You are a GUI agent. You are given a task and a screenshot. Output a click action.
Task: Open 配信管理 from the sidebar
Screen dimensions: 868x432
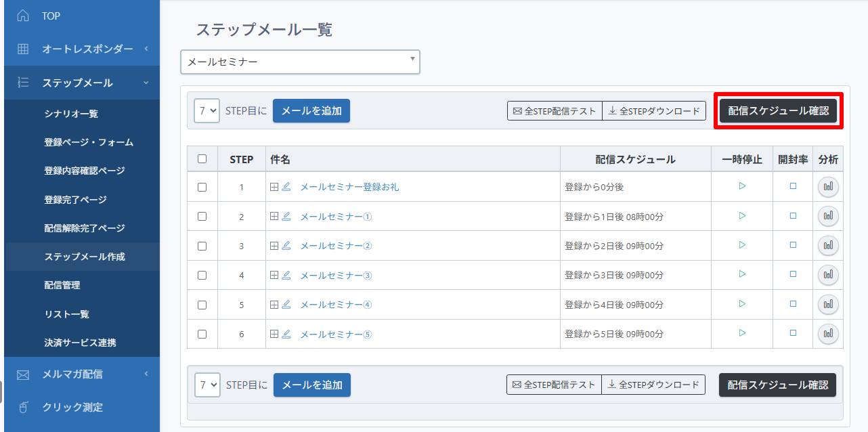coord(62,286)
